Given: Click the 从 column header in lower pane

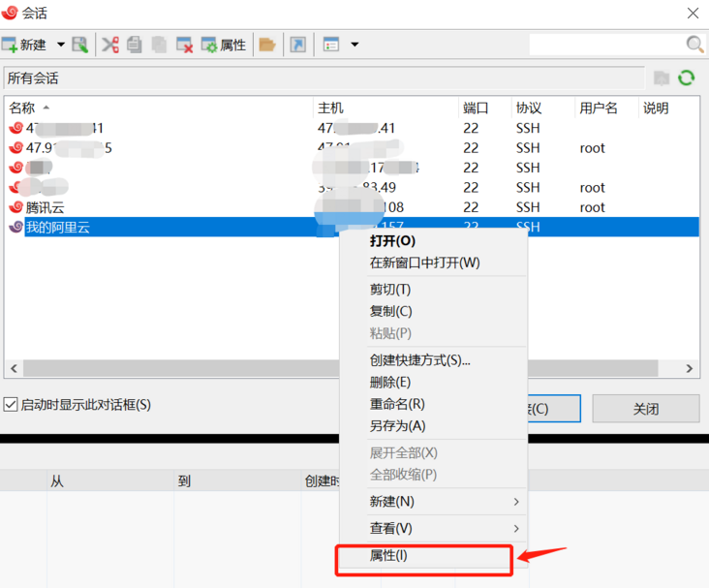Looking at the screenshot, I should pos(110,480).
